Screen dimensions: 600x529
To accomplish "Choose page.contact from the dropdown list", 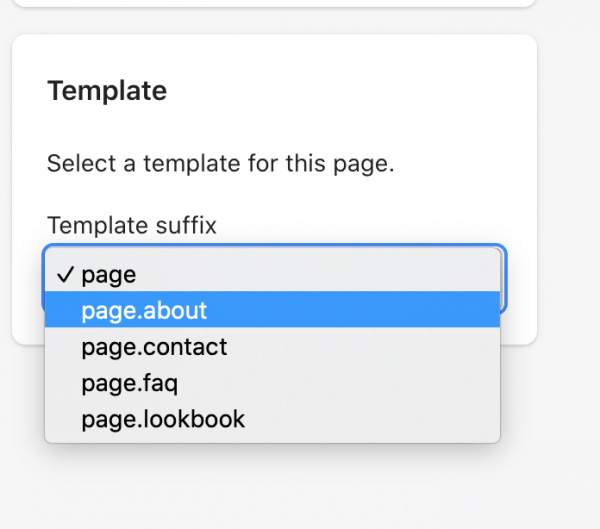I will click(x=272, y=346).
